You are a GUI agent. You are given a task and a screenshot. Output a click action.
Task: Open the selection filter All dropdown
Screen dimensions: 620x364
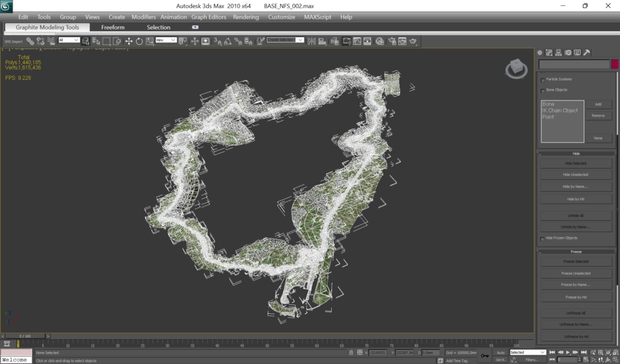69,41
